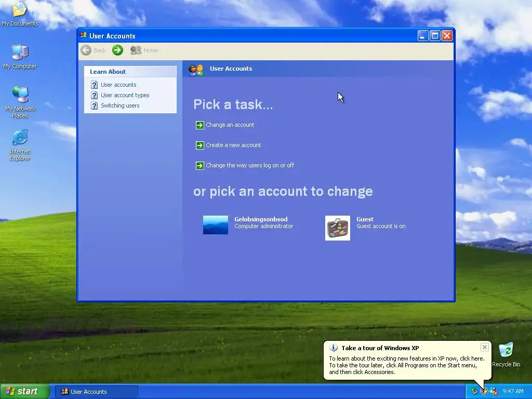Viewport: 532px width, 399px height.
Task: Maximize the User Accounts window
Action: click(435, 36)
